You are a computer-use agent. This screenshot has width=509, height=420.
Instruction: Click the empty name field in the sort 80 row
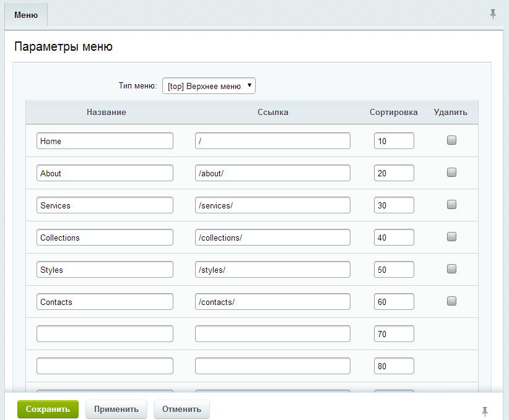(x=105, y=366)
